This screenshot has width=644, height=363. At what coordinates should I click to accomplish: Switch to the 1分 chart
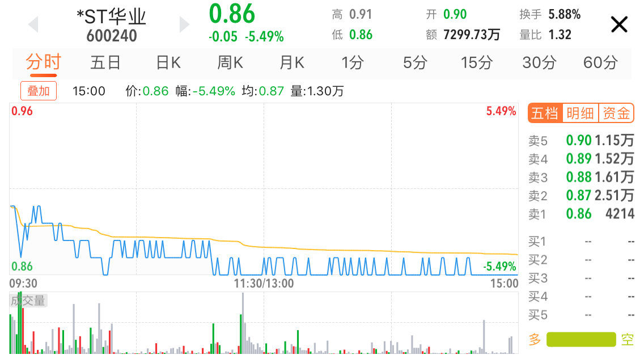tap(353, 62)
